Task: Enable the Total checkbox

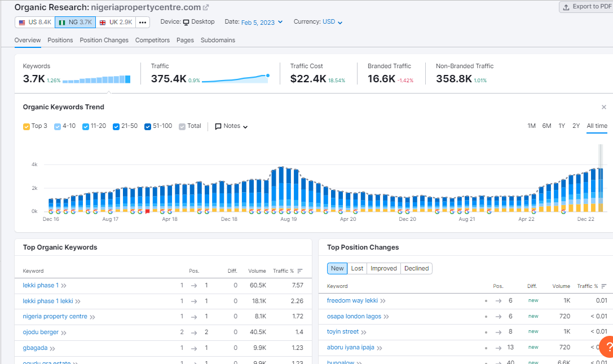Action: (182, 127)
